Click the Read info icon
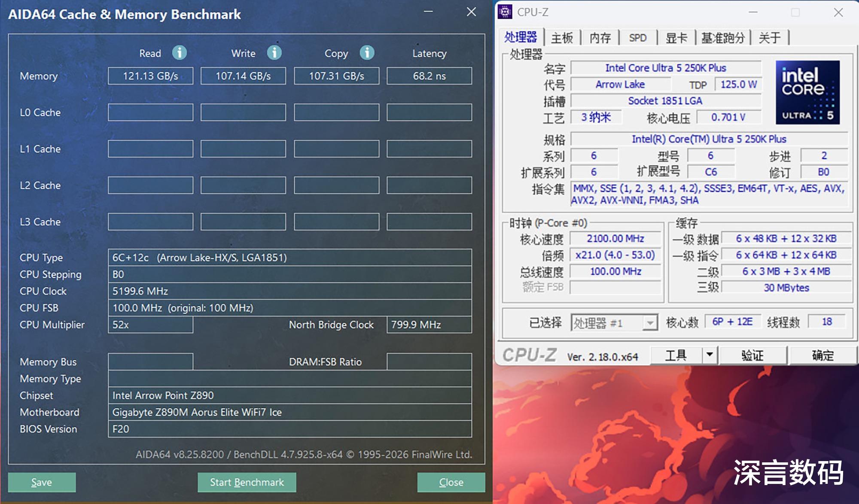859x504 pixels. pyautogui.click(x=180, y=53)
